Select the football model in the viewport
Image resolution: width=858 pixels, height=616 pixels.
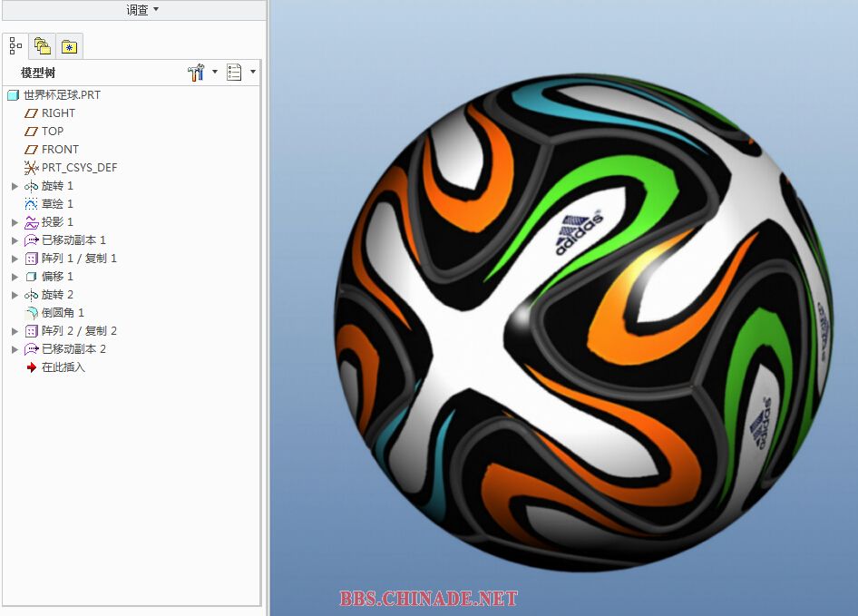[584, 323]
